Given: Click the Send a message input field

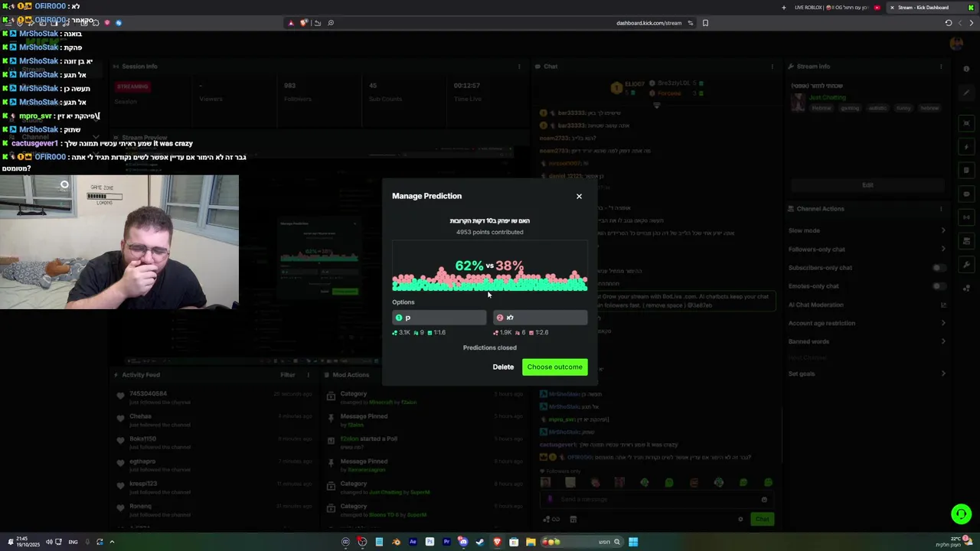Looking at the screenshot, I should click(658, 499).
